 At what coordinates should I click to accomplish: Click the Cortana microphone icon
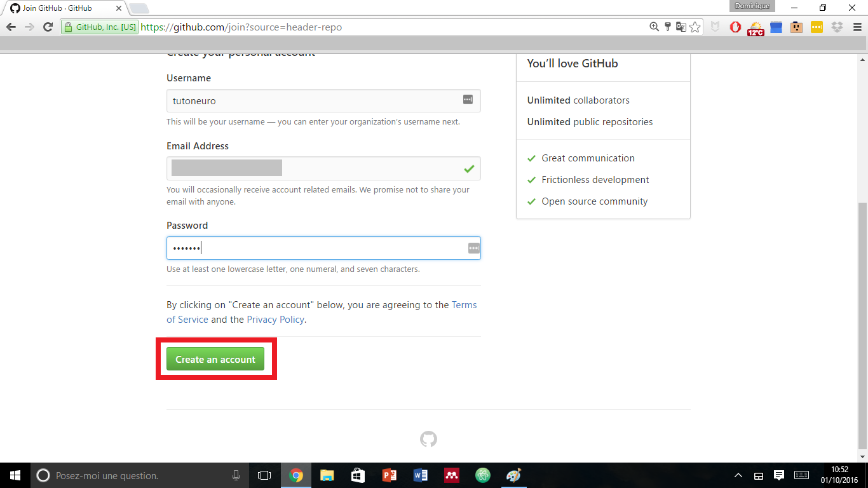tap(236, 475)
